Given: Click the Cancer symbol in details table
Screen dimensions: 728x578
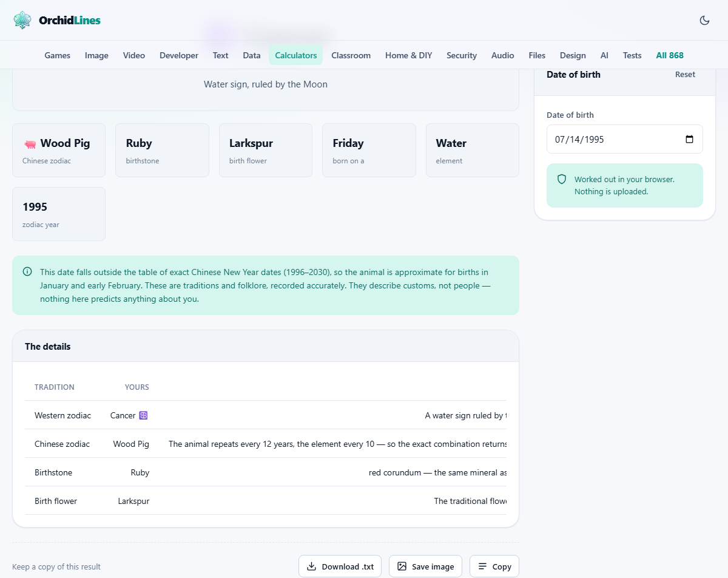Looking at the screenshot, I should (x=143, y=415).
